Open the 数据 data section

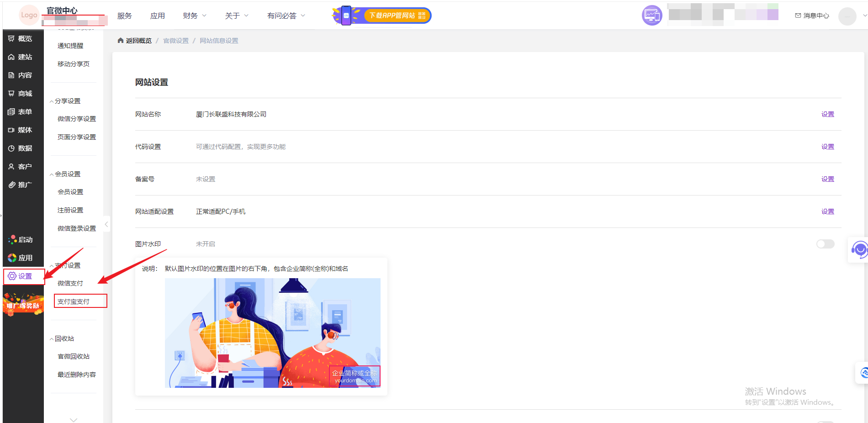pyautogui.click(x=21, y=148)
